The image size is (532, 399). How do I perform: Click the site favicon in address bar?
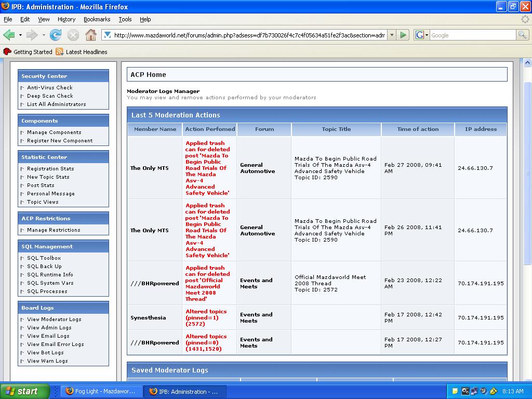(x=107, y=35)
